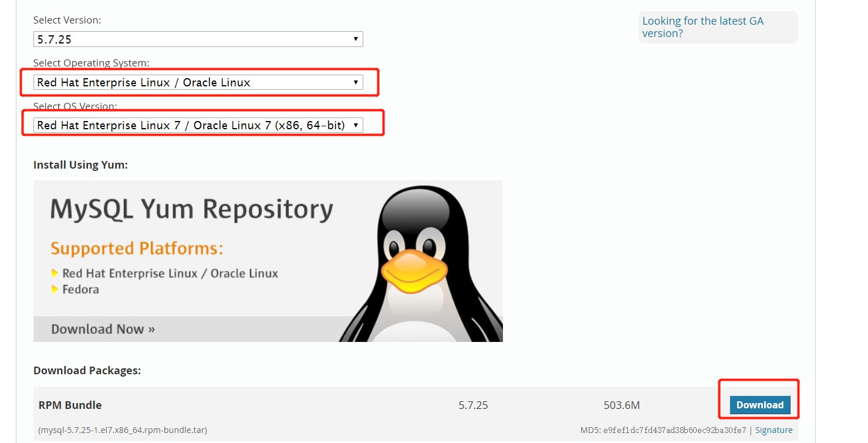The height and width of the screenshot is (443, 868).
Task: Click 'Looking for the latest GA version?' link
Action: click(x=703, y=27)
